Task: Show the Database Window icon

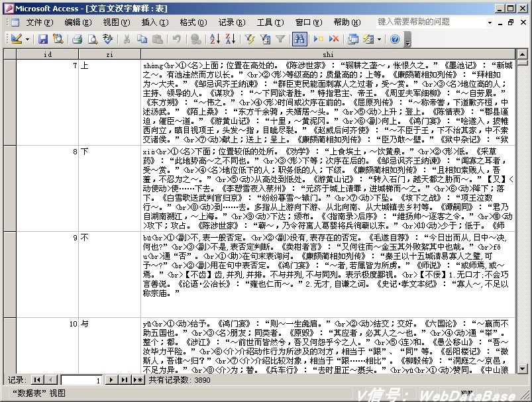Action: (x=353, y=39)
